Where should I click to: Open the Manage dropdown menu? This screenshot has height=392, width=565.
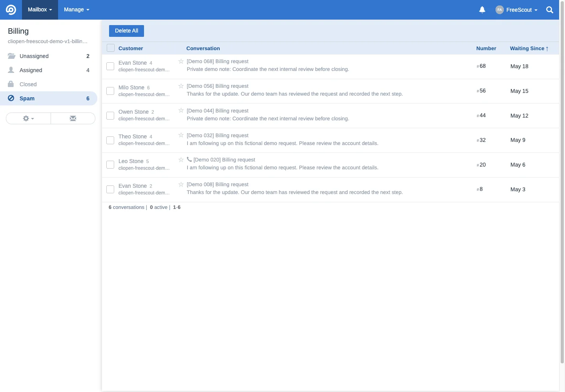pos(77,10)
